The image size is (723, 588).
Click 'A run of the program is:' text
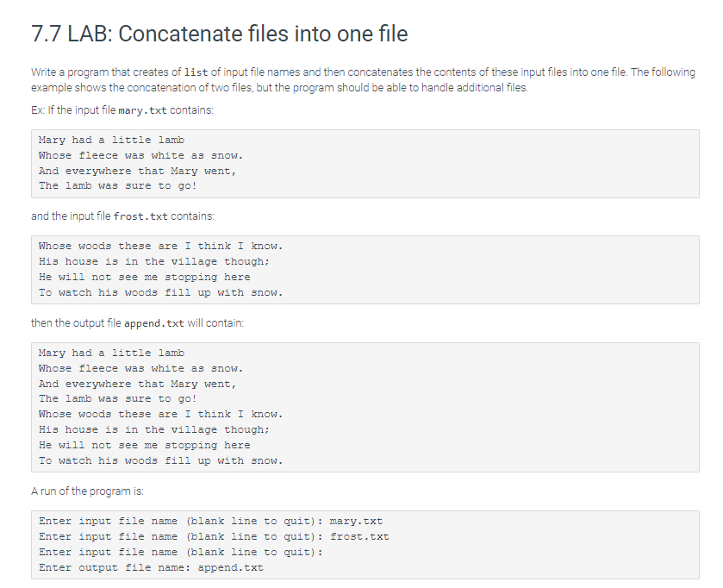87,491
